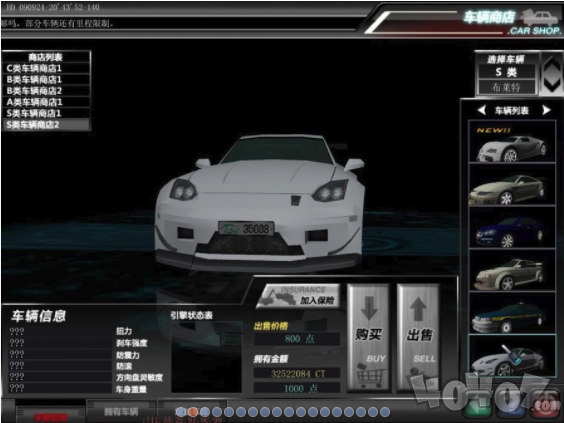564x423 pixels.
Task: Click the 购买 BUY button
Action: (x=369, y=337)
